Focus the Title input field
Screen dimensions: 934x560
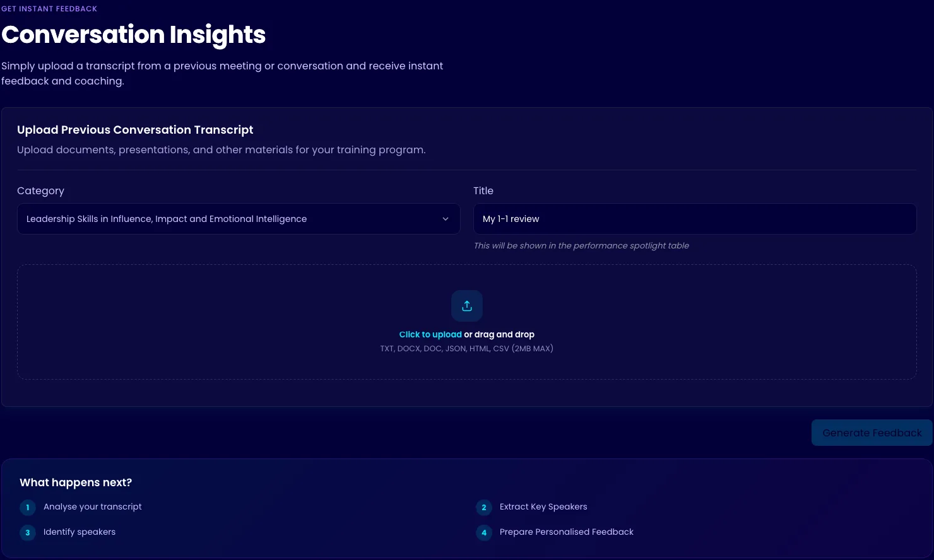695,219
